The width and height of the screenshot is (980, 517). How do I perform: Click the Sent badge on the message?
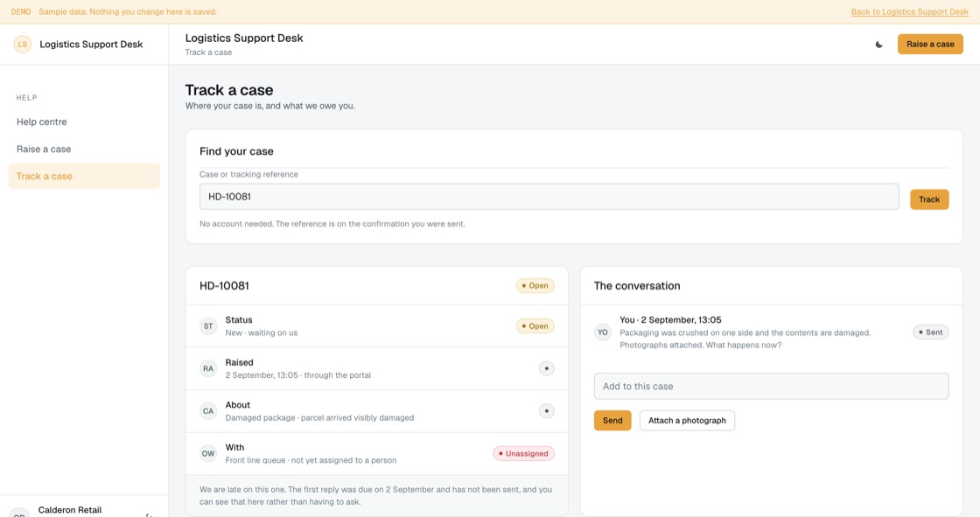[931, 332]
